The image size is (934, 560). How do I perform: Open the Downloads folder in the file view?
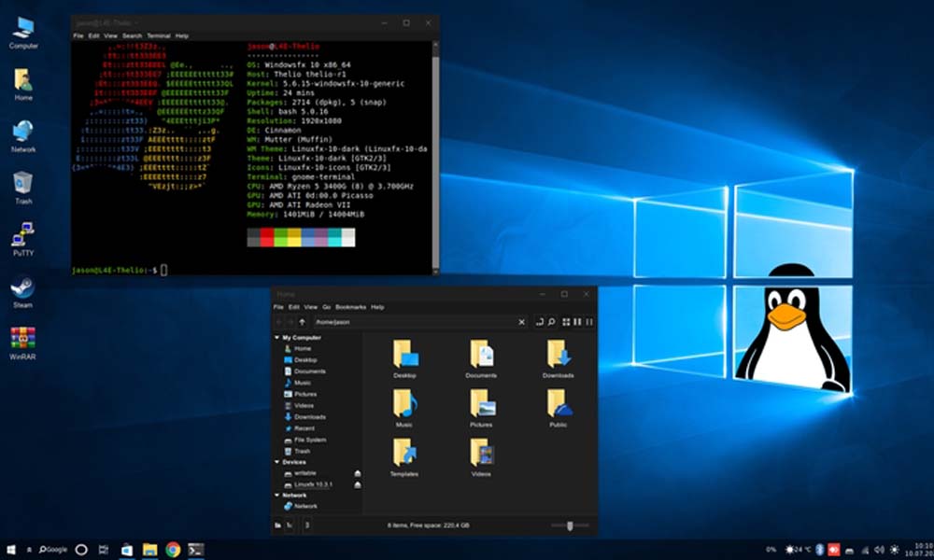pos(558,355)
